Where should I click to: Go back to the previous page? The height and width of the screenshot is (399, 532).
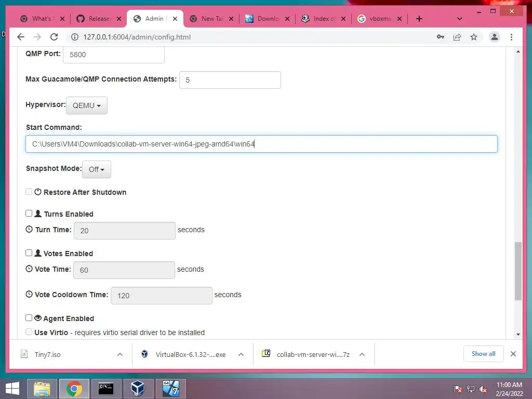[21, 37]
